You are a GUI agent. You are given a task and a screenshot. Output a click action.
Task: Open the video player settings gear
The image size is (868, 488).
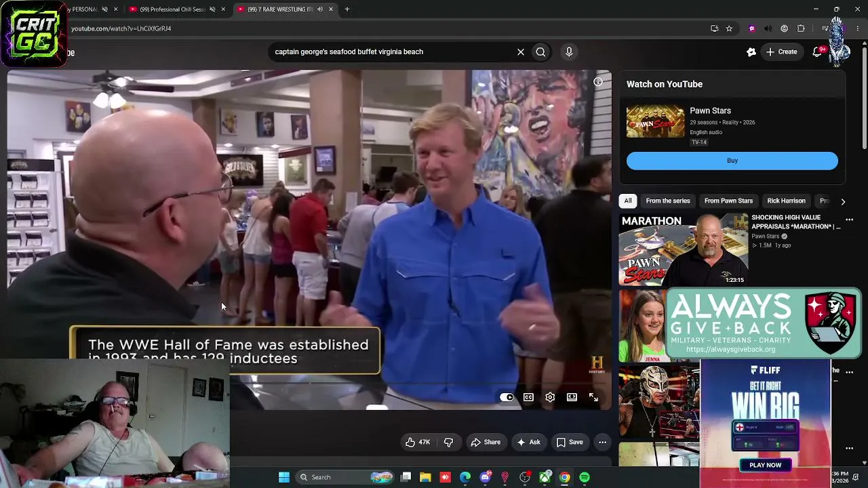coord(550,397)
